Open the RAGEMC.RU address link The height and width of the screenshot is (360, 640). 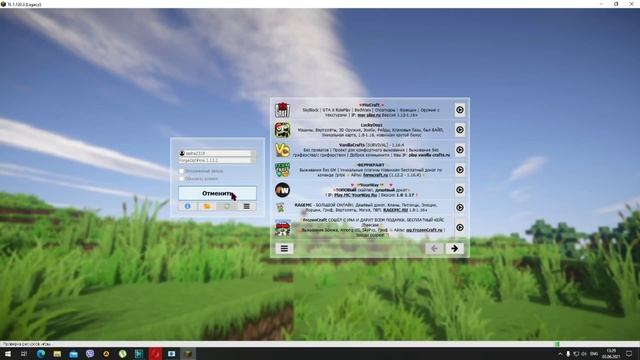[396, 210]
